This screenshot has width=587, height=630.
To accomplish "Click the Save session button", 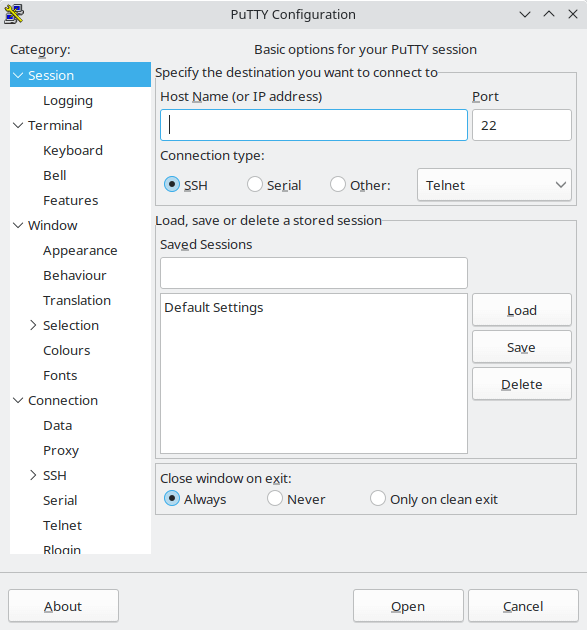I will (x=522, y=347).
